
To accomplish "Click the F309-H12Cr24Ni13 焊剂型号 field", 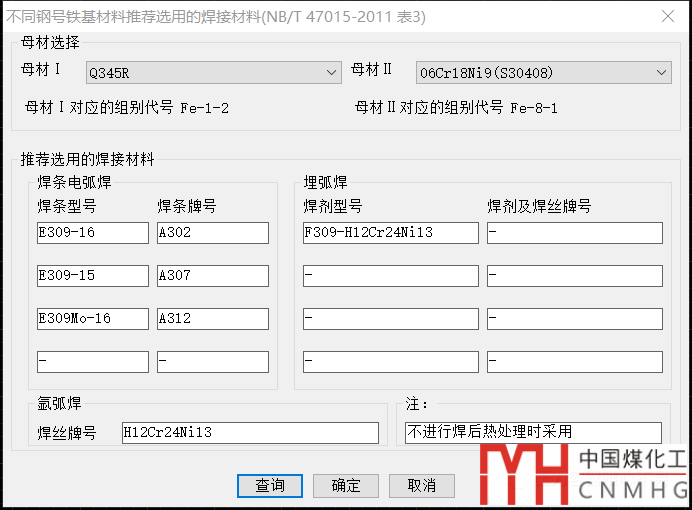I will pyautogui.click(x=390, y=233).
